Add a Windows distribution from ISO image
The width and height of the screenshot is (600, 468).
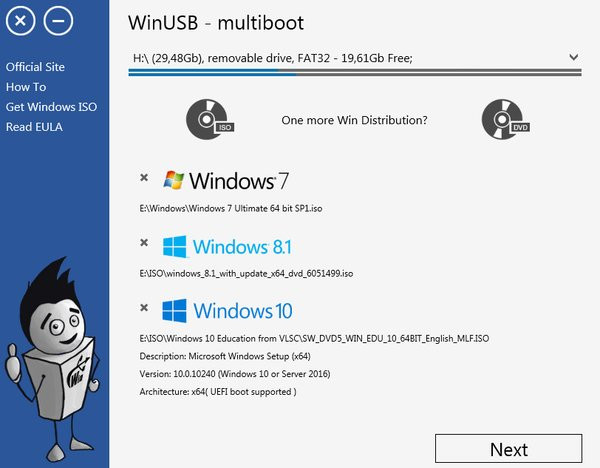pyautogui.click(x=209, y=119)
